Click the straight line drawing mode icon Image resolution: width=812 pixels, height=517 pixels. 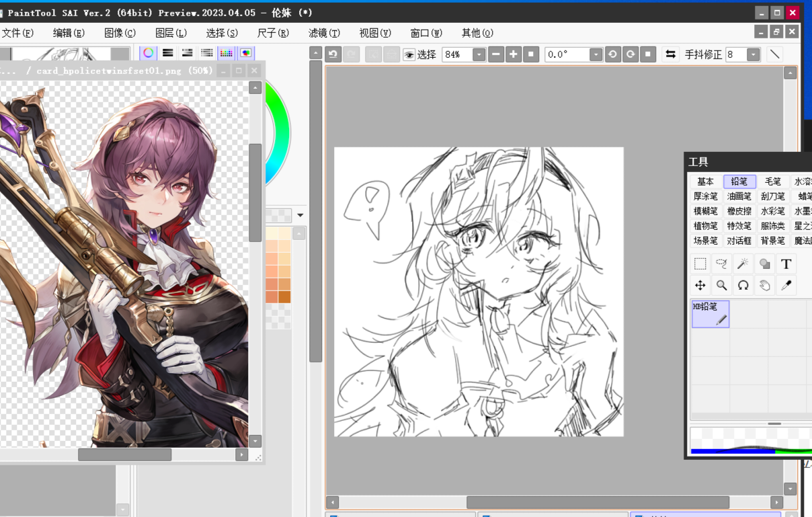[775, 54]
